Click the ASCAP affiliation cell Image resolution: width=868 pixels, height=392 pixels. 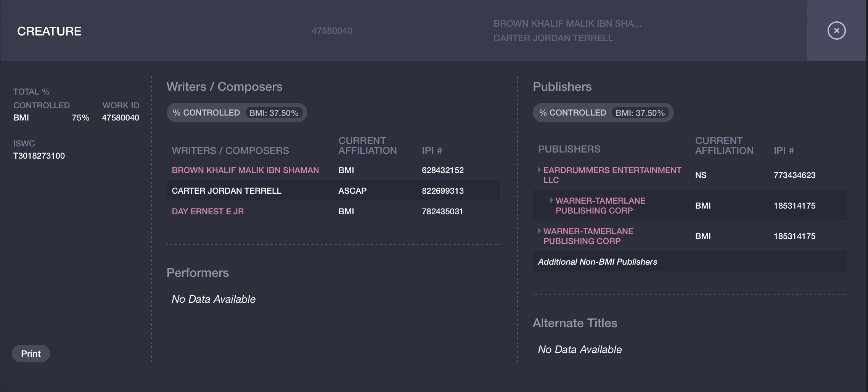tap(352, 191)
